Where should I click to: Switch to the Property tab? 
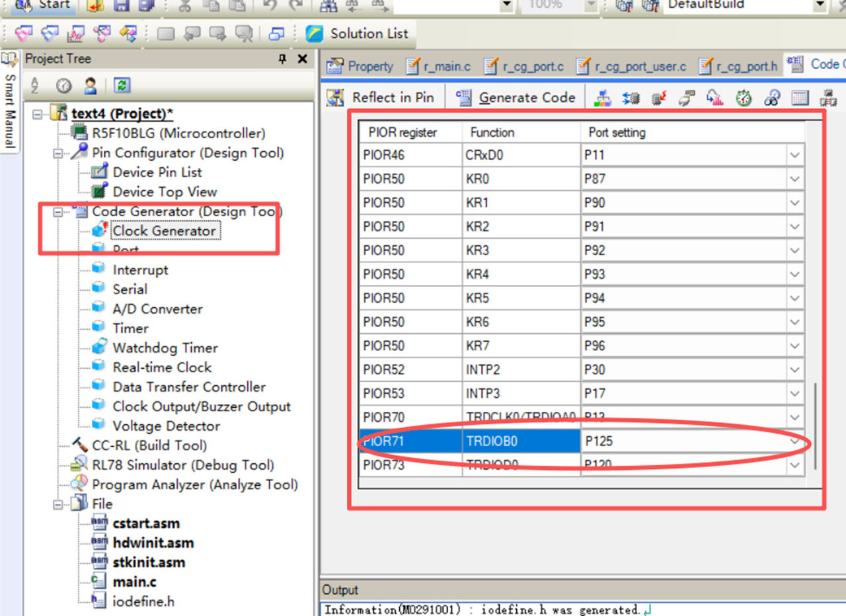(x=360, y=66)
